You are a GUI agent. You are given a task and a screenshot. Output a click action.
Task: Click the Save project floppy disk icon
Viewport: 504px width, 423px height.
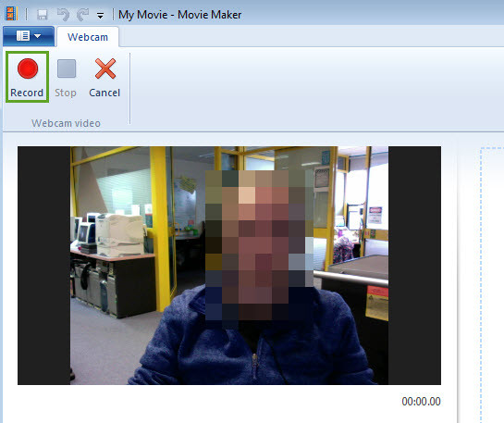pos(42,15)
